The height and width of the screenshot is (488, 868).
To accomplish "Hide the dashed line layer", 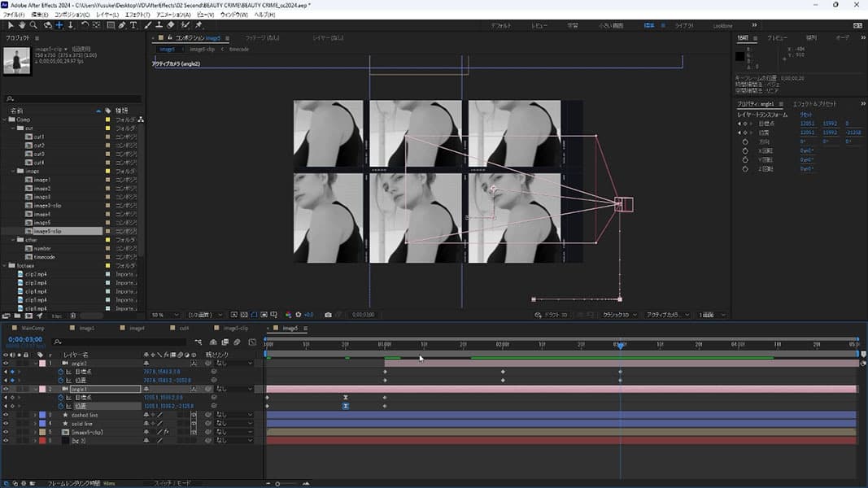I will click(x=6, y=415).
